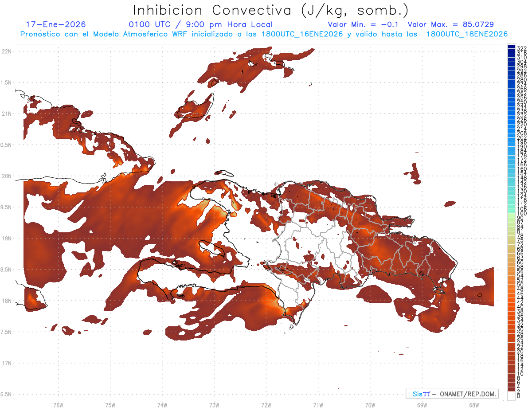The height and width of the screenshot is (411, 532).
Task: Click the colorbar value '40'
Action: tap(520, 307)
